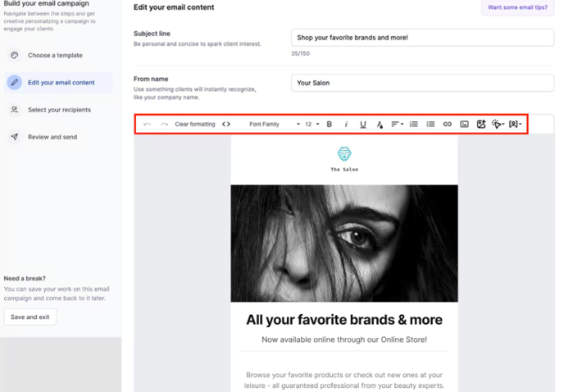Click the palette icon beside Choose a template
564x392 pixels.
(x=15, y=55)
